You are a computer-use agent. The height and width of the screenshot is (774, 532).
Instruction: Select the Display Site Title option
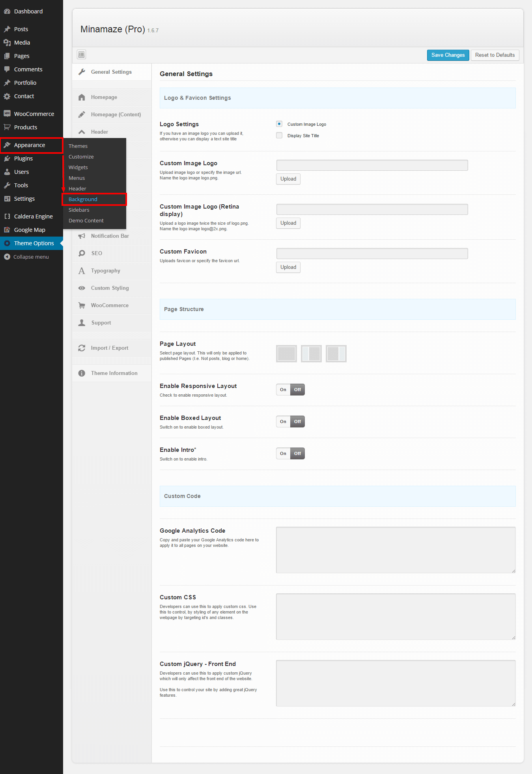pyautogui.click(x=279, y=135)
